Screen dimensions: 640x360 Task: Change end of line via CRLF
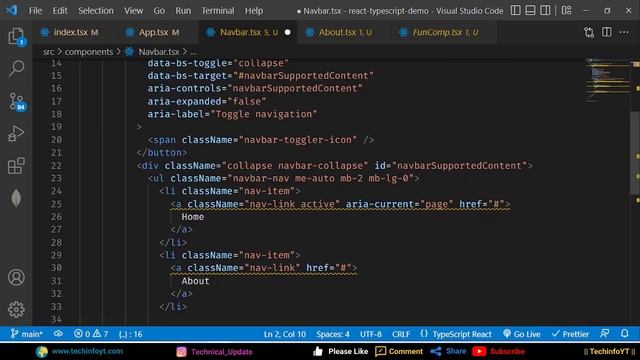(x=401, y=334)
